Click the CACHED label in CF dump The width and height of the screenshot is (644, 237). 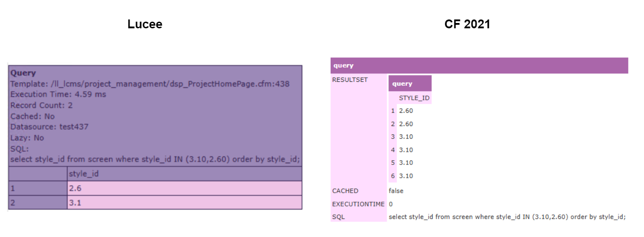coord(345,191)
